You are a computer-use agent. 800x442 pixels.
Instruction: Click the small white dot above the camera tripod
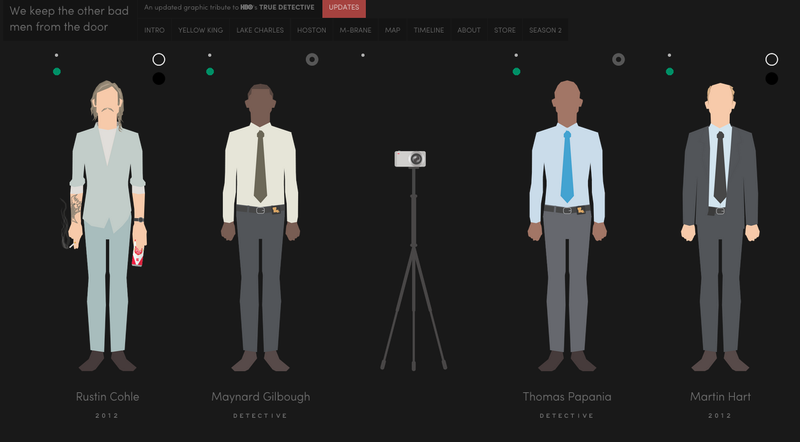tap(363, 55)
